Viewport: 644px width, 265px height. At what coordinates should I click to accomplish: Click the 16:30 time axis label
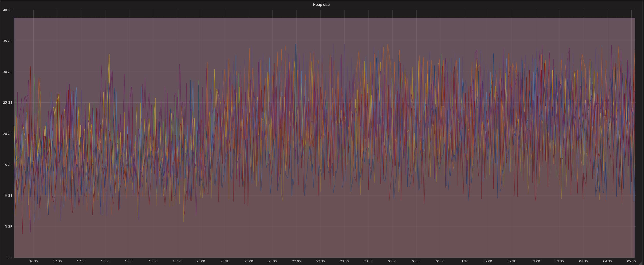33,261
